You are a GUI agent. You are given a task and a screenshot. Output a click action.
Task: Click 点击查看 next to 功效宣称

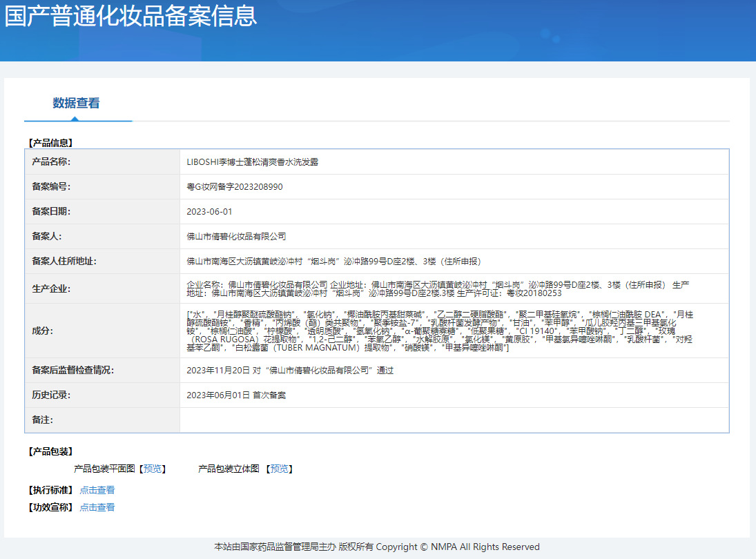click(97, 507)
